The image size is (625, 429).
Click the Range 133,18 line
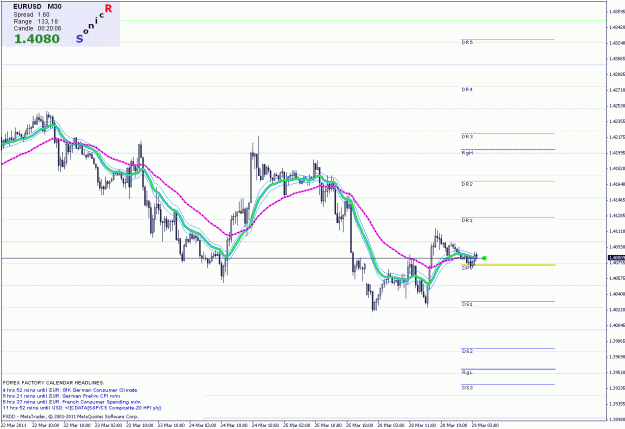pos(36,22)
